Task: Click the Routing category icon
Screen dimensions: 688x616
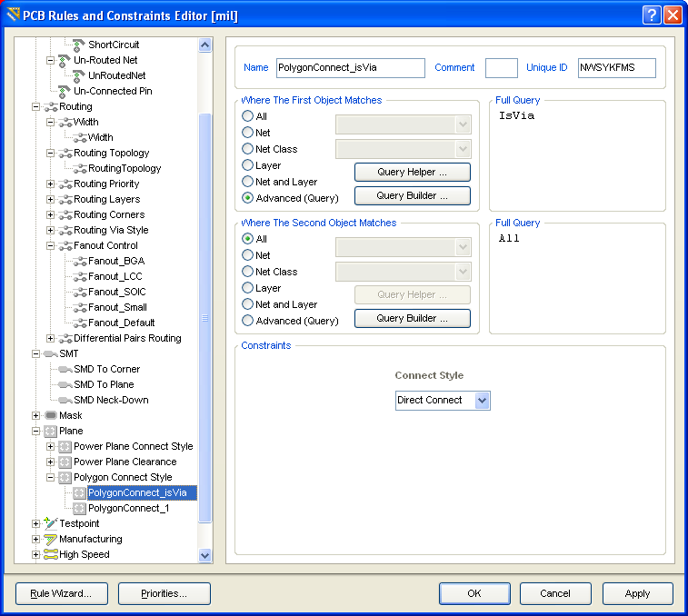Action: 50,106
